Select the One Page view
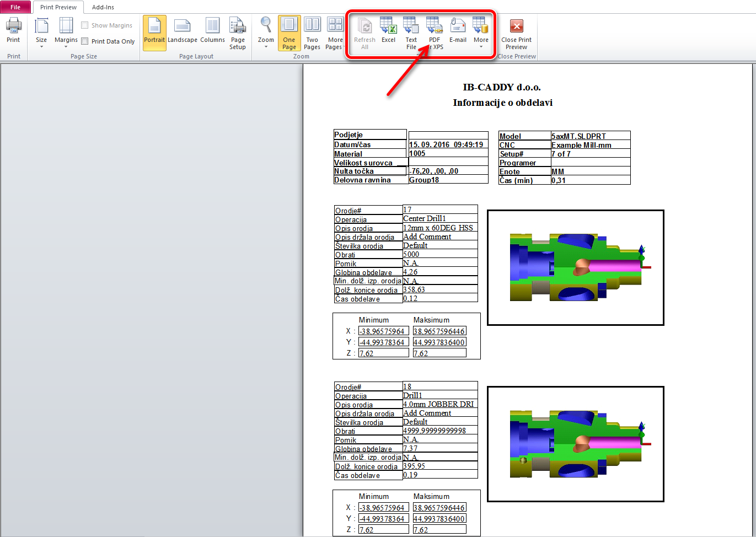This screenshot has height=537, width=756. [289, 33]
